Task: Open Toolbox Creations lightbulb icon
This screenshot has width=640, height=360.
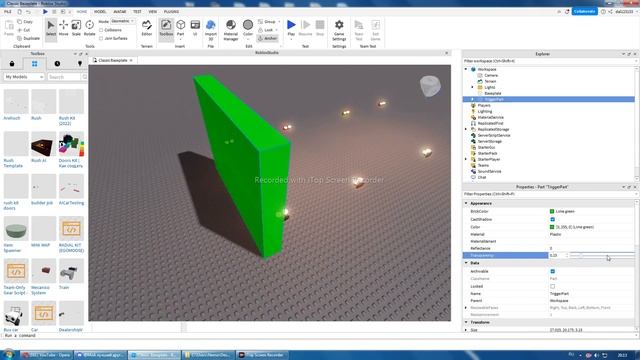Action: pos(80,64)
